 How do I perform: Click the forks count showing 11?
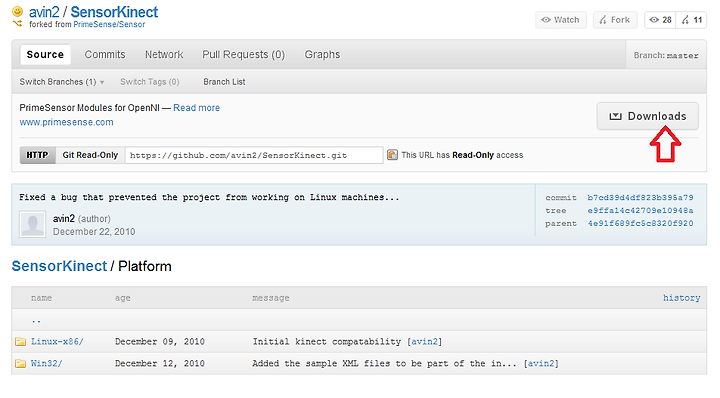(692, 20)
